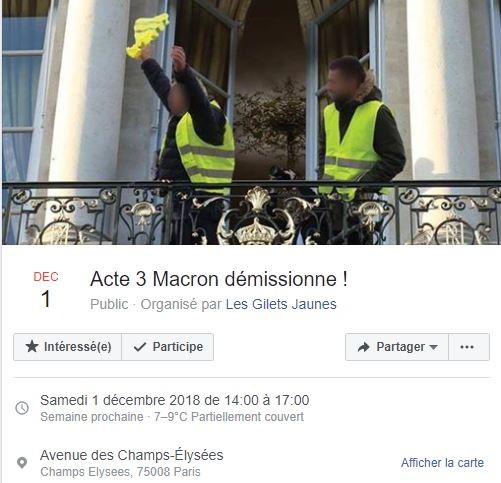
Task: Open the Partager share menu
Action: pyautogui.click(x=397, y=347)
